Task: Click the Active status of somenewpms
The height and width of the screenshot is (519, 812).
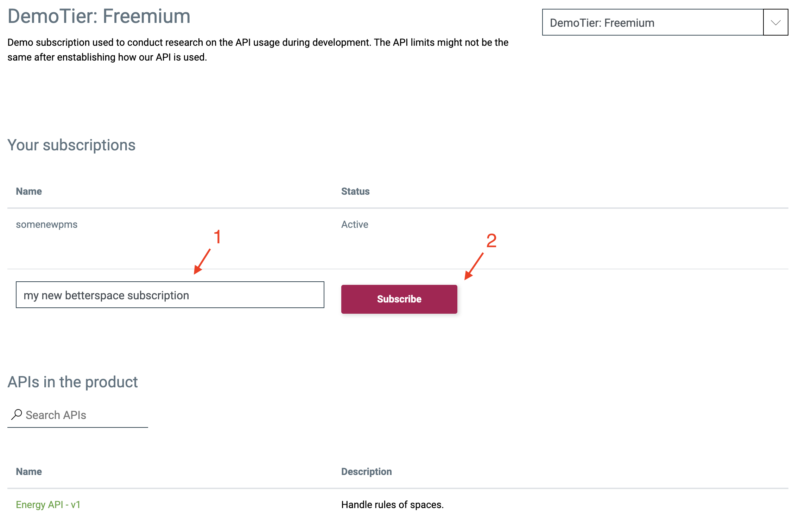Action: pos(355,224)
